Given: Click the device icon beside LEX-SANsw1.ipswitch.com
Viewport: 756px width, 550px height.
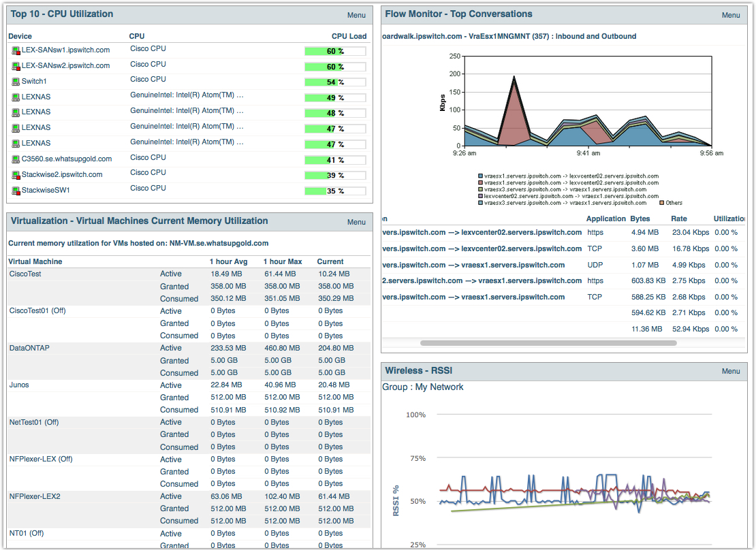Looking at the screenshot, I should coord(16,50).
